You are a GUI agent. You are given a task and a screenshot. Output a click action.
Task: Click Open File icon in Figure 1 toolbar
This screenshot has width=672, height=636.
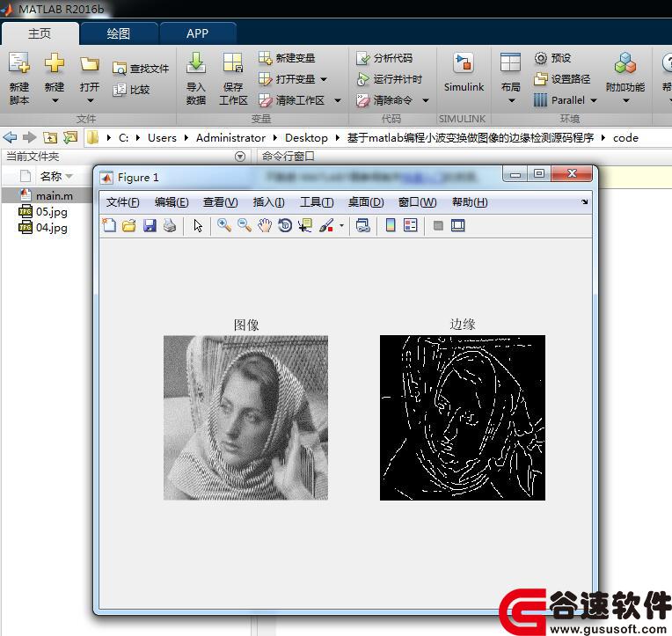pyautogui.click(x=129, y=225)
